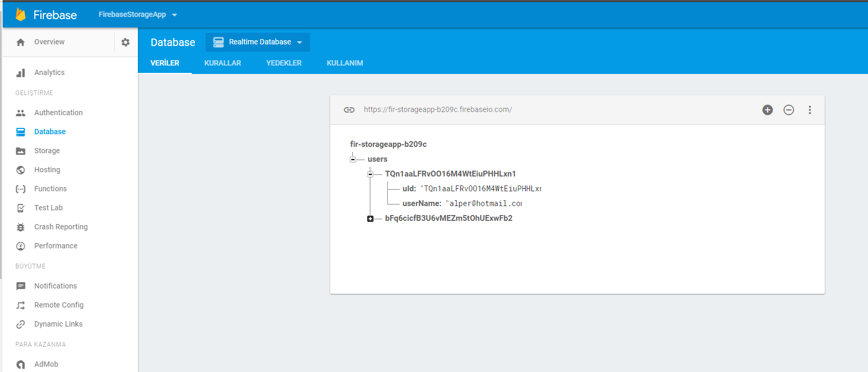Go to Overview page
Viewport: 868px width, 372px height.
point(50,42)
